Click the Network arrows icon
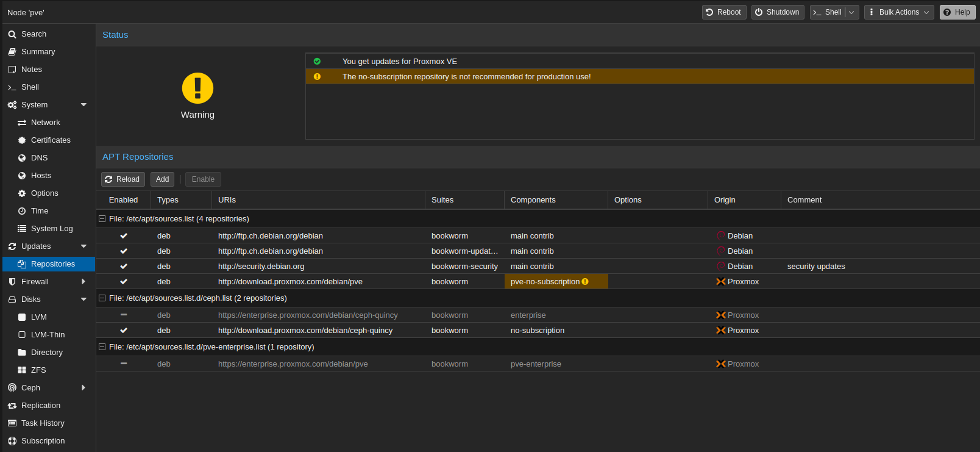 22,123
